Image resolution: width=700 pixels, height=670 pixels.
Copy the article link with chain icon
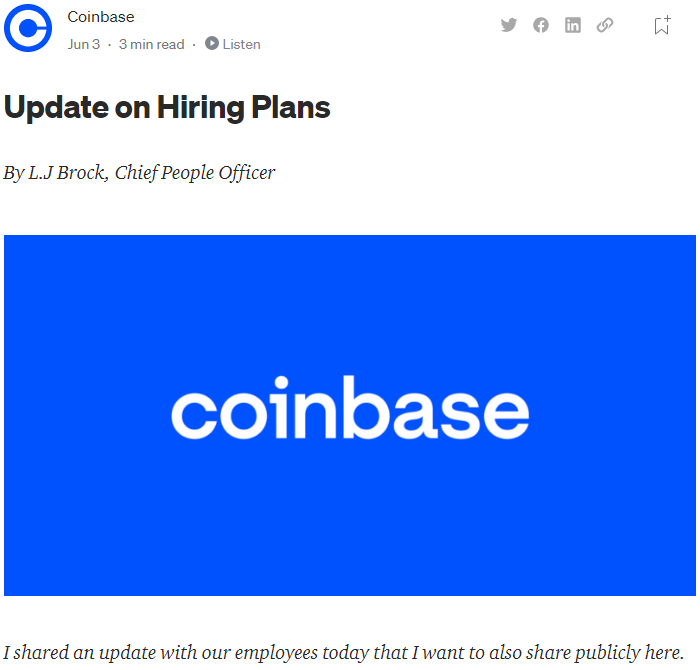tap(605, 25)
